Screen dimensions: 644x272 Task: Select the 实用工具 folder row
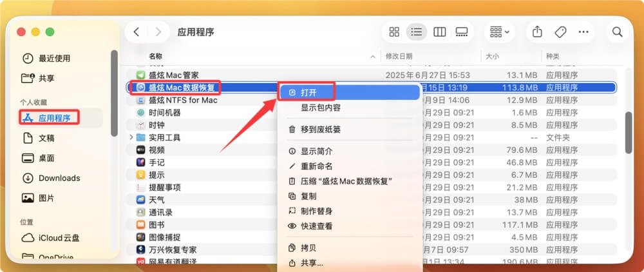coord(370,137)
